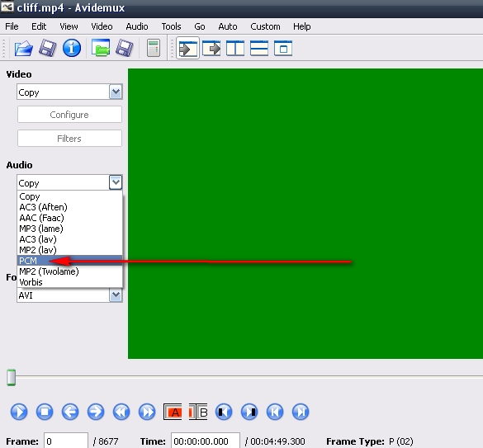Click the timeline seek slider handle
This screenshot has height=448, width=483.
pyautogui.click(x=11, y=377)
